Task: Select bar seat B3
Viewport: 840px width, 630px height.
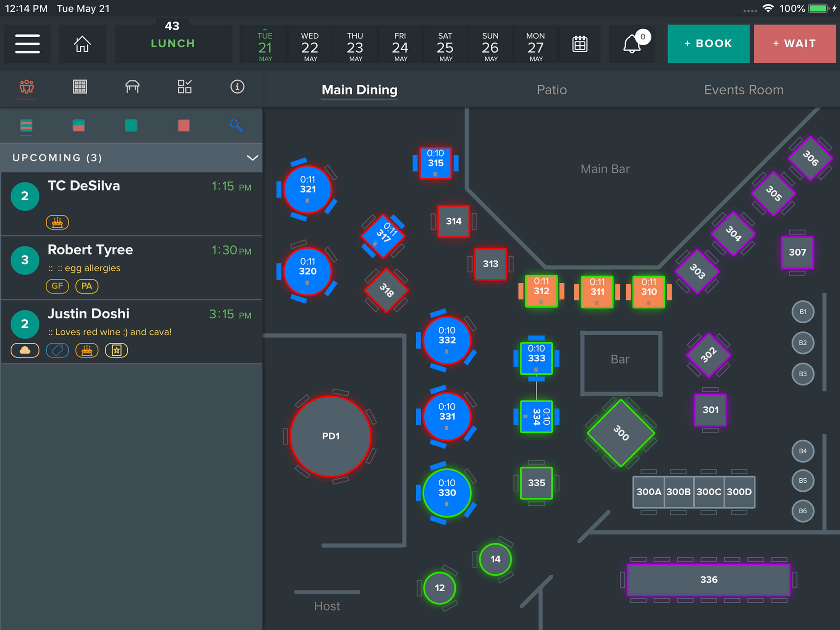Action: point(802,374)
